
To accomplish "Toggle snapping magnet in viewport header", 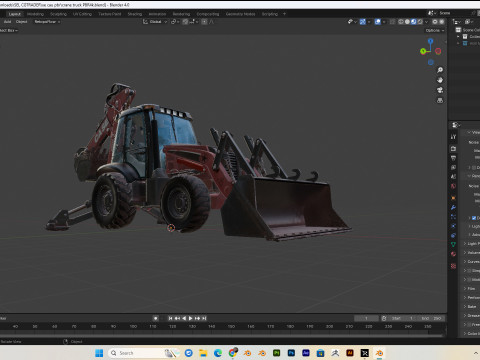I will [185, 22].
